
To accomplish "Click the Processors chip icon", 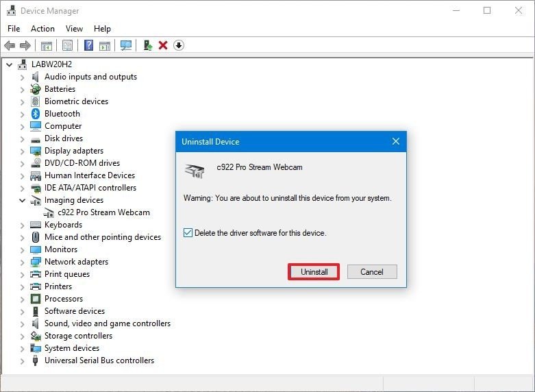I will (36, 299).
